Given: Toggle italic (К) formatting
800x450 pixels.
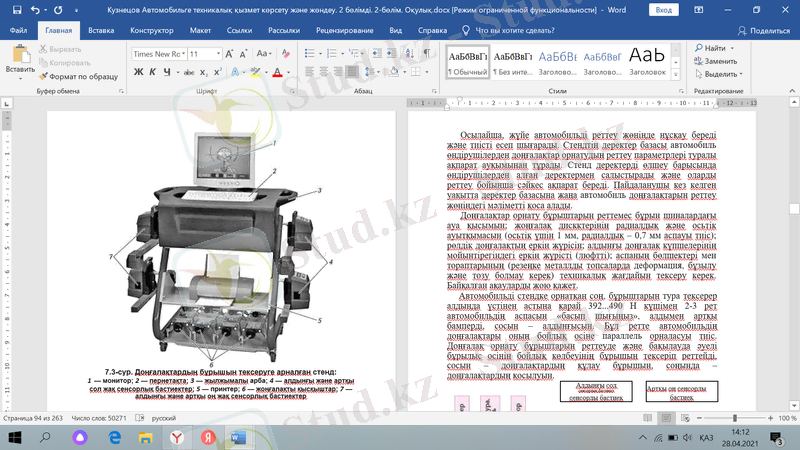Looking at the screenshot, I should click(153, 72).
